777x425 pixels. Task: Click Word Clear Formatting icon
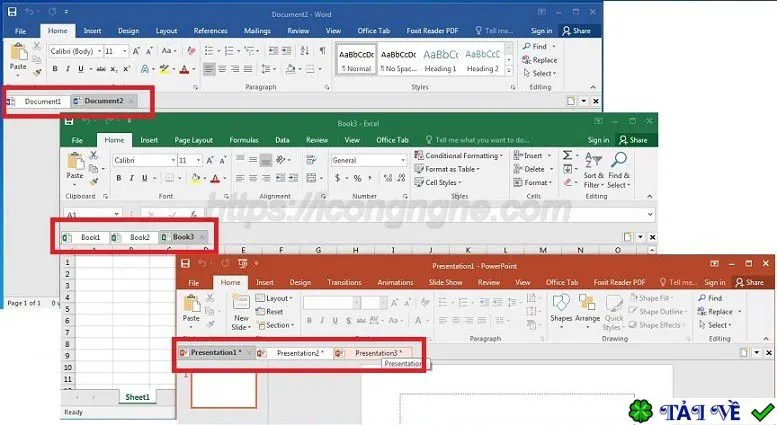pos(191,51)
